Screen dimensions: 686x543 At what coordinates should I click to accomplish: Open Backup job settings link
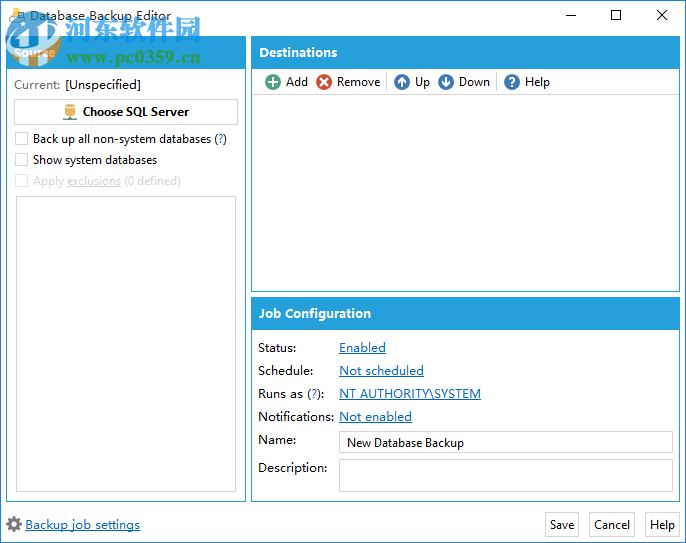[x=83, y=525]
